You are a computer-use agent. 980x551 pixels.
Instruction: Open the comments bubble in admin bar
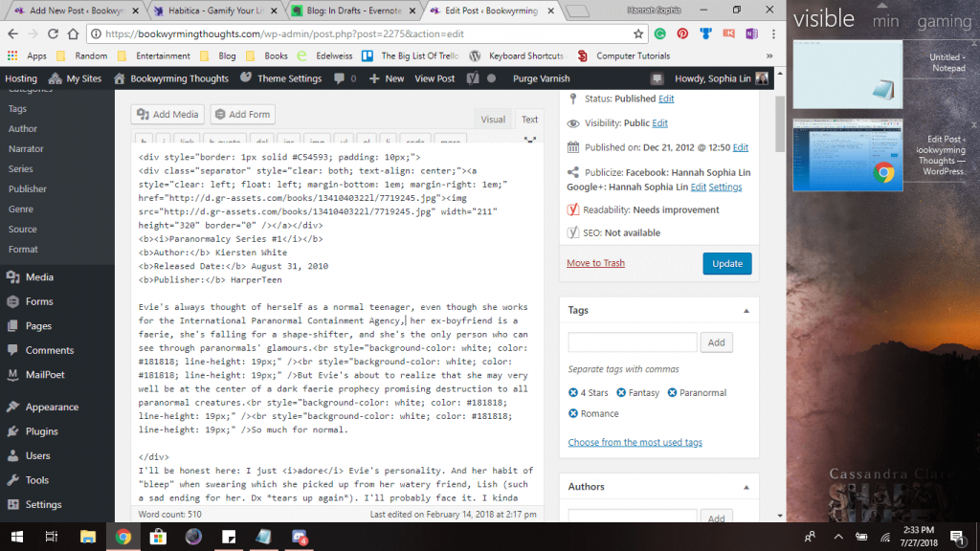click(345, 78)
